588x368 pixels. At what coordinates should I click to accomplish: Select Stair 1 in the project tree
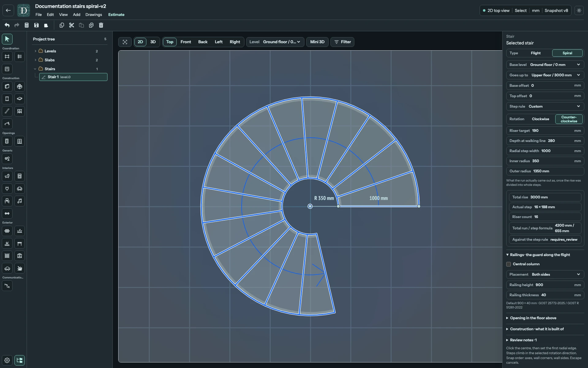pyautogui.click(x=73, y=77)
